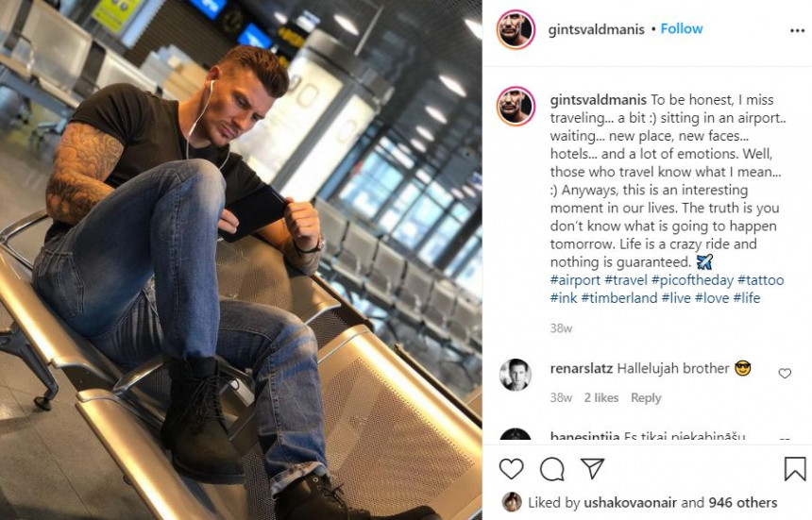Open ushakovaonair's small liker avatar
This screenshot has width=812, height=520.
512,502
